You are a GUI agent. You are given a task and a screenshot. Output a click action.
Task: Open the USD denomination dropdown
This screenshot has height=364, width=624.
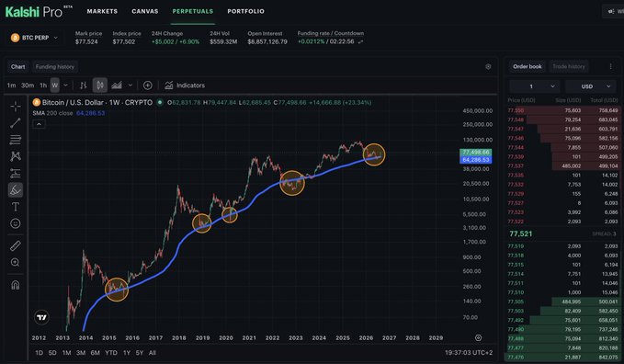point(590,86)
